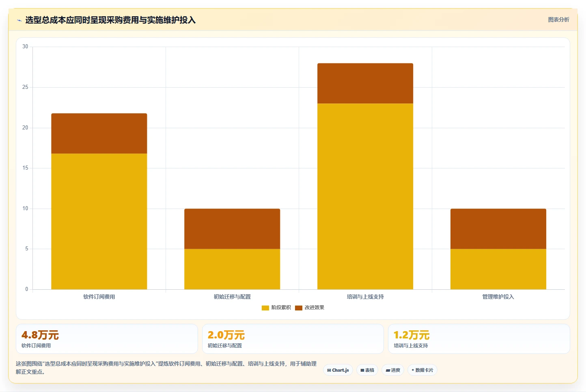This screenshot has width=586, height=392.
Task: Click the y-axis value 15
Action: click(x=25, y=168)
